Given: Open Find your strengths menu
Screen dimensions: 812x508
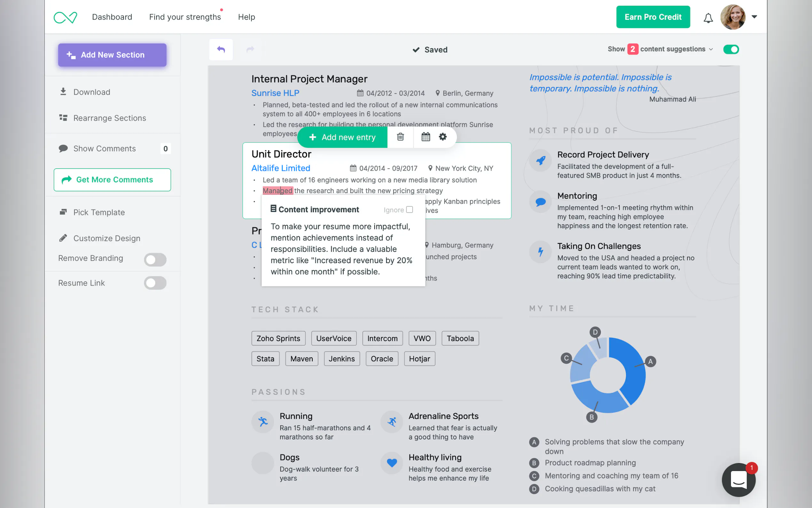Looking at the screenshot, I should (185, 17).
